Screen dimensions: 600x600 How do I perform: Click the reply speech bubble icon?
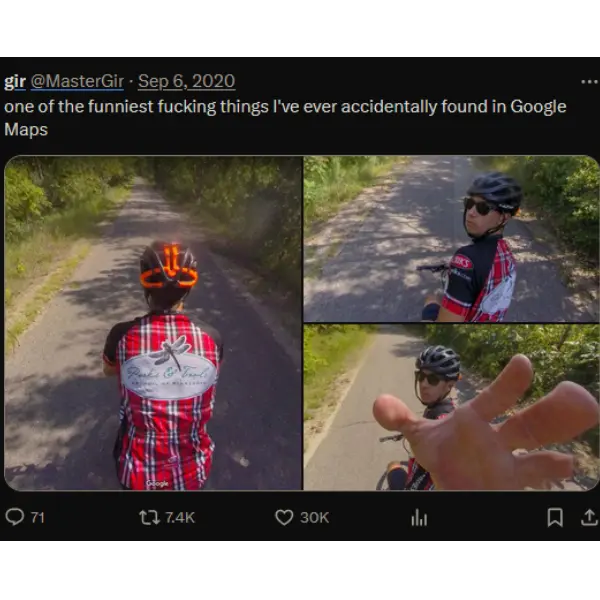click(x=15, y=517)
